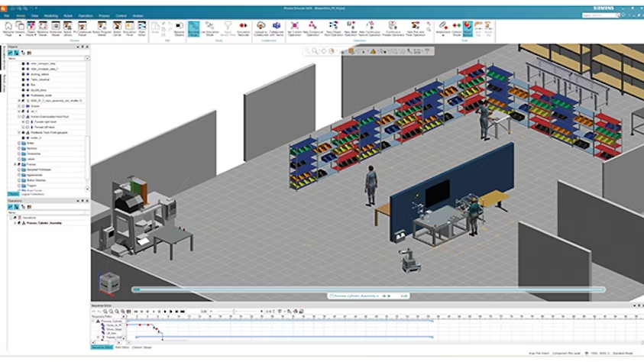This screenshot has width=644, height=362.
Task: Click the simulation progress slider in viewport
Action: point(367,289)
